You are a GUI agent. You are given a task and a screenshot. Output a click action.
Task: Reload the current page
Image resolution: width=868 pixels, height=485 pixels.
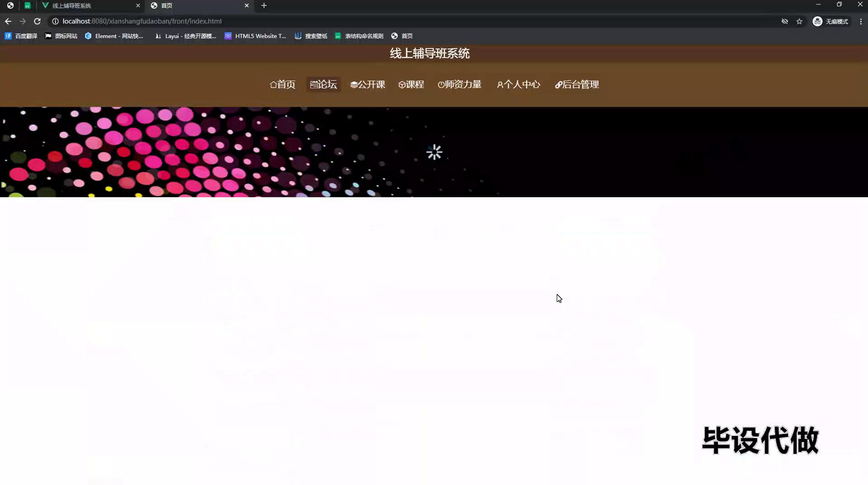(x=37, y=21)
